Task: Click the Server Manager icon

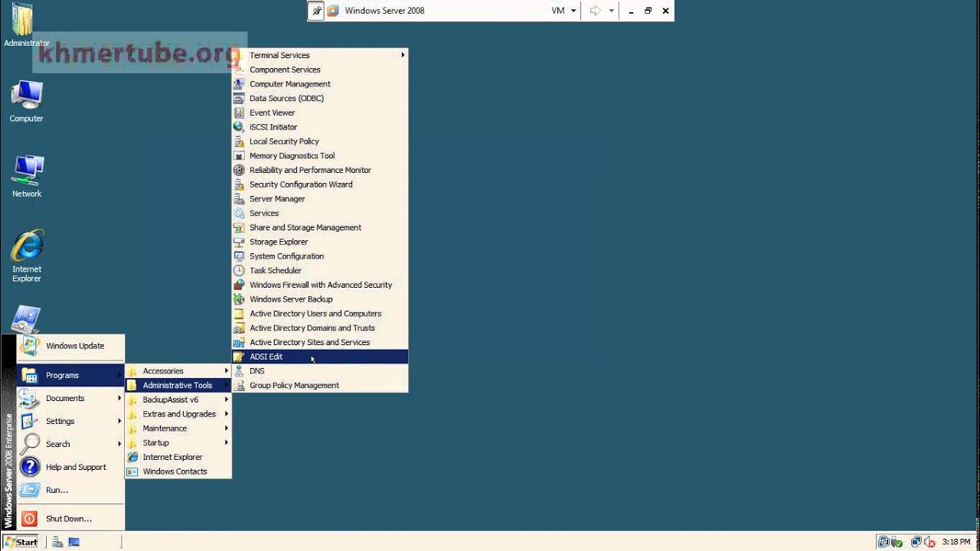Action: [239, 199]
